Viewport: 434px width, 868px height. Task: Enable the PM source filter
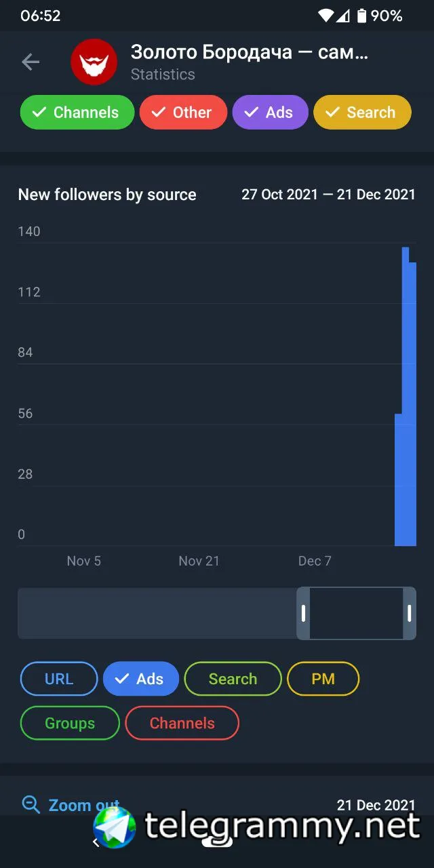click(323, 679)
